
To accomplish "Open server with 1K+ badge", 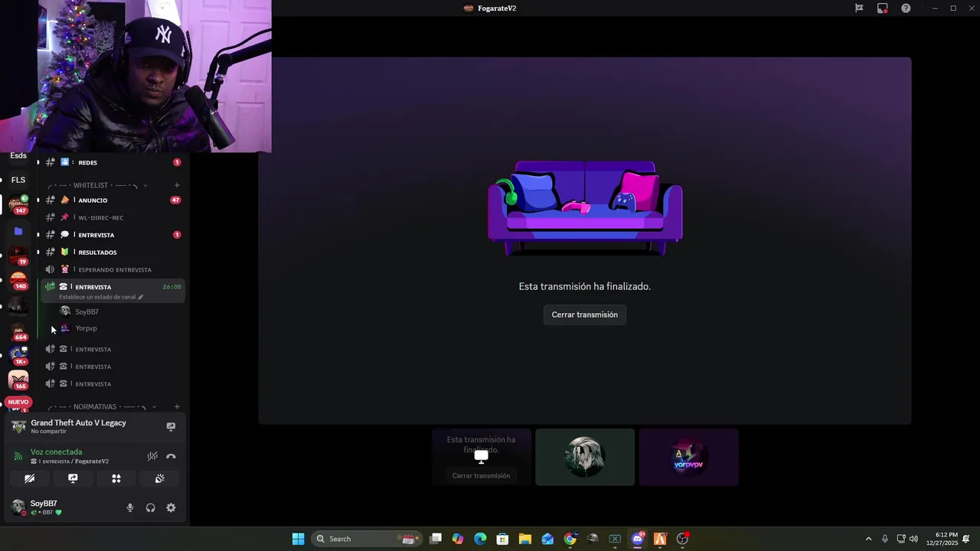I will (x=18, y=356).
